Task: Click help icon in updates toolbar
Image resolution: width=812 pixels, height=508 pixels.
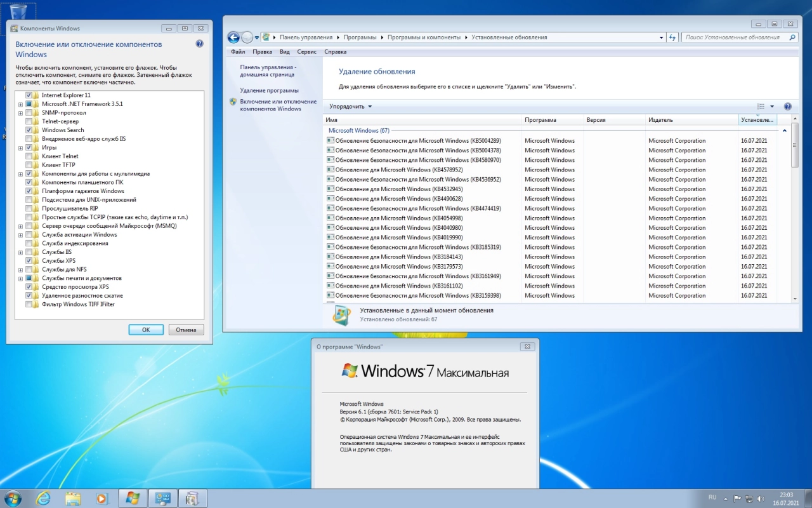Action: click(x=788, y=107)
